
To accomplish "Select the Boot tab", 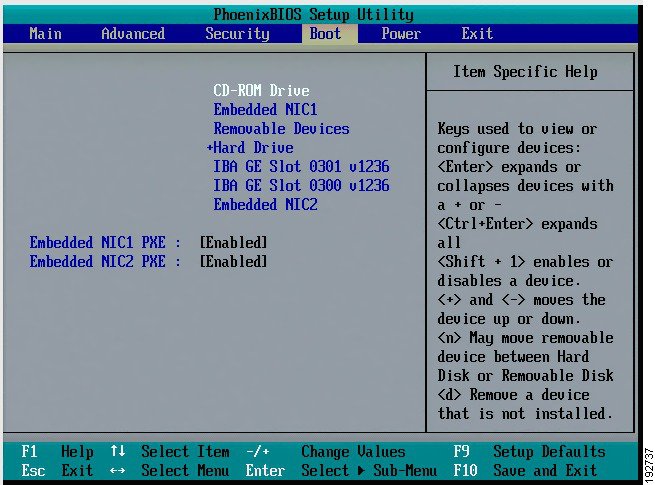I will coord(329,34).
